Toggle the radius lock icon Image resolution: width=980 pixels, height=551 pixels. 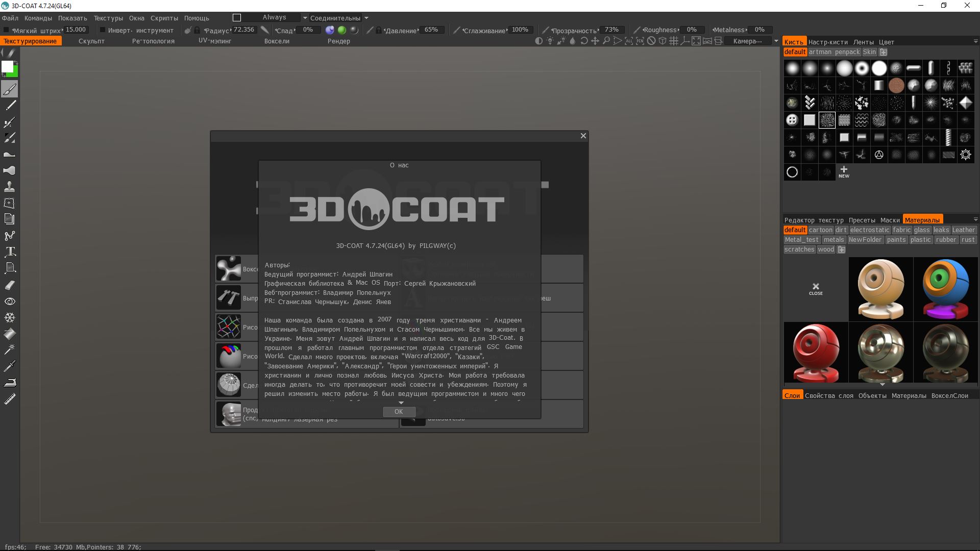pos(197,30)
